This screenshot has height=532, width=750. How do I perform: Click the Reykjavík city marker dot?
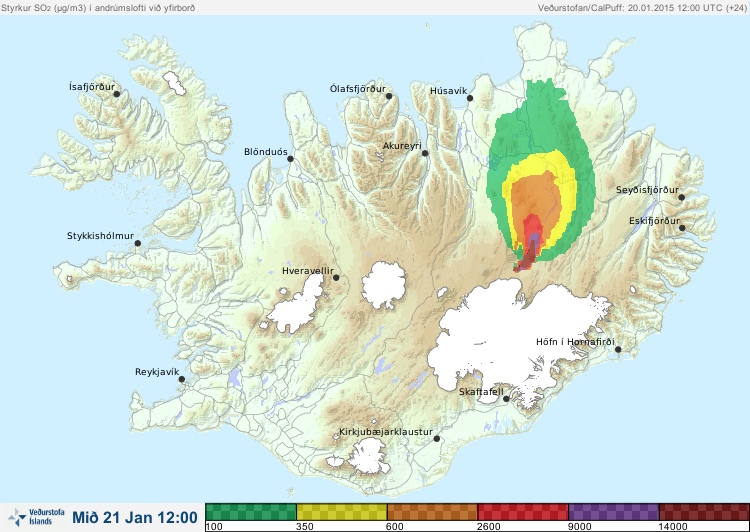pos(182,379)
